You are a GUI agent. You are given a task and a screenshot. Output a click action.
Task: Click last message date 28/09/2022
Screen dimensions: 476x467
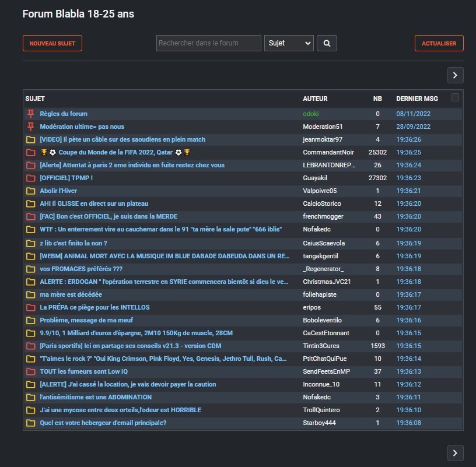(x=413, y=127)
